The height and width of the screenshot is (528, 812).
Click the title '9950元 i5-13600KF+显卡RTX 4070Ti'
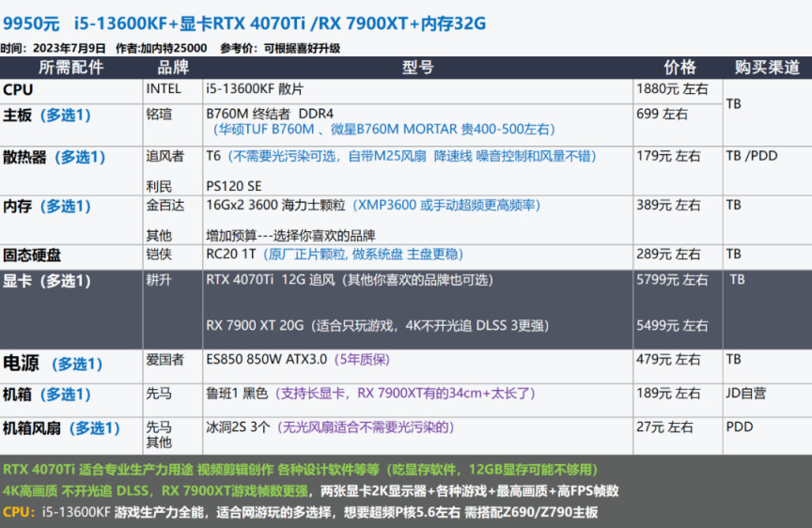pos(243,23)
